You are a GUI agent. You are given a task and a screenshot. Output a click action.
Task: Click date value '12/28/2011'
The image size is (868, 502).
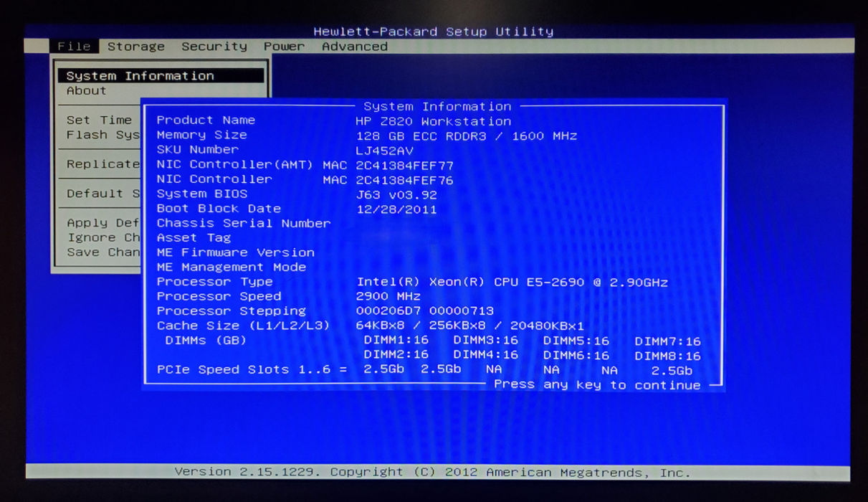pos(396,209)
